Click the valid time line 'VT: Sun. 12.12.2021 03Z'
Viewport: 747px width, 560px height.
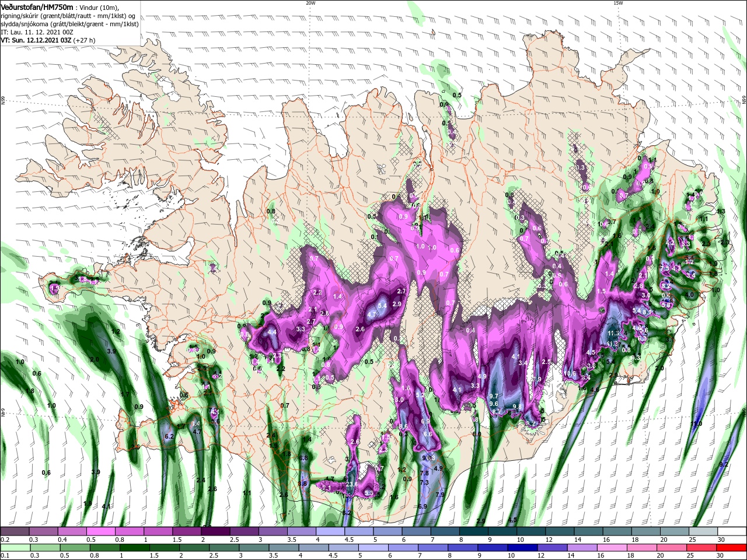(36, 40)
